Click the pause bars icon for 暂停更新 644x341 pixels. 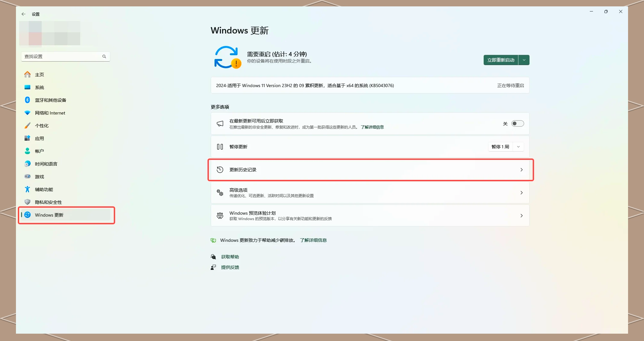pyautogui.click(x=220, y=147)
